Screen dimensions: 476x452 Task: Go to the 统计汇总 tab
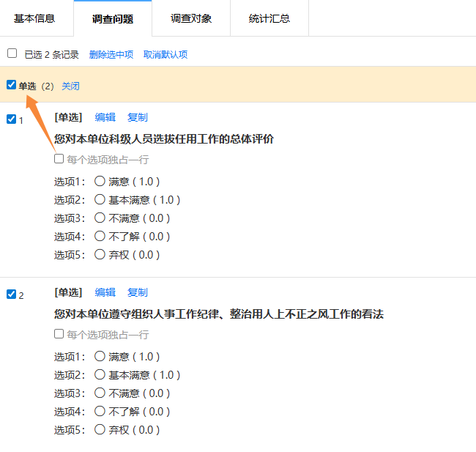pyautogui.click(x=269, y=18)
